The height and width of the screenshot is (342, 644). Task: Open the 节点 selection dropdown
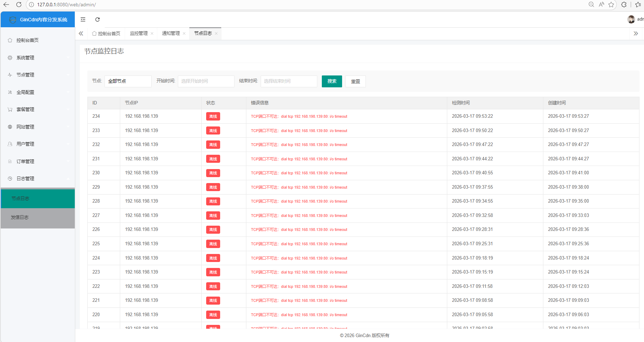(128, 81)
